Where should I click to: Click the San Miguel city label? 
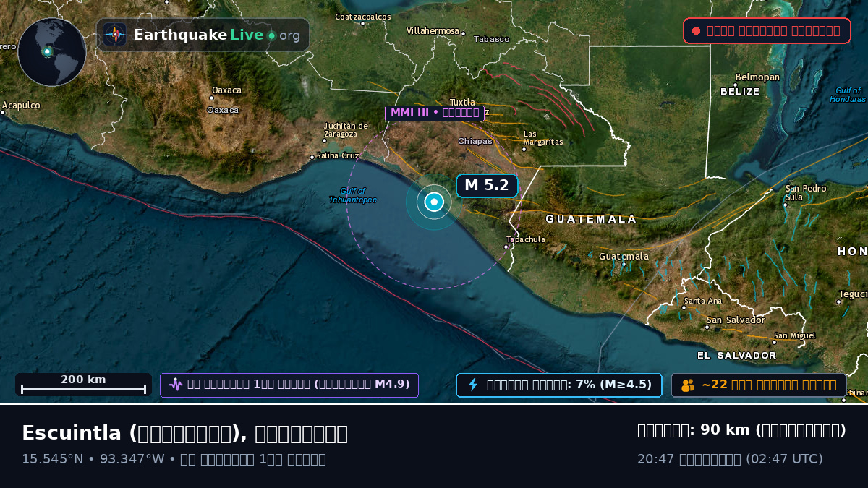point(795,335)
